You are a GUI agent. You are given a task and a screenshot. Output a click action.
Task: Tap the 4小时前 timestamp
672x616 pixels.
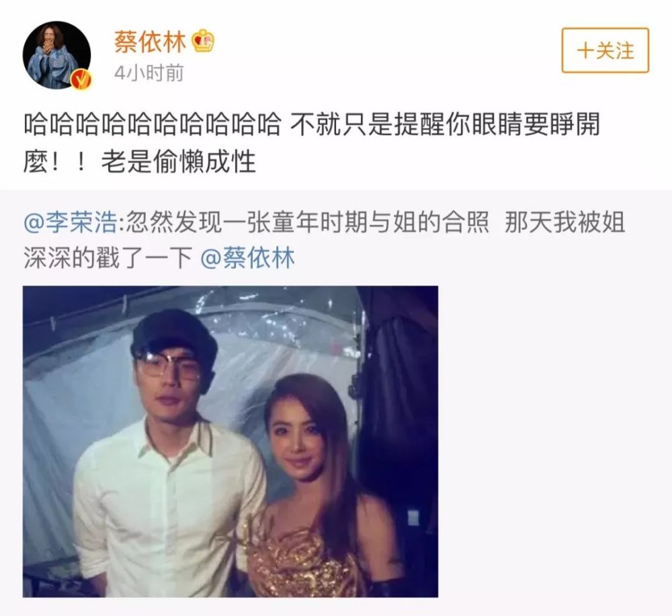click(x=149, y=73)
